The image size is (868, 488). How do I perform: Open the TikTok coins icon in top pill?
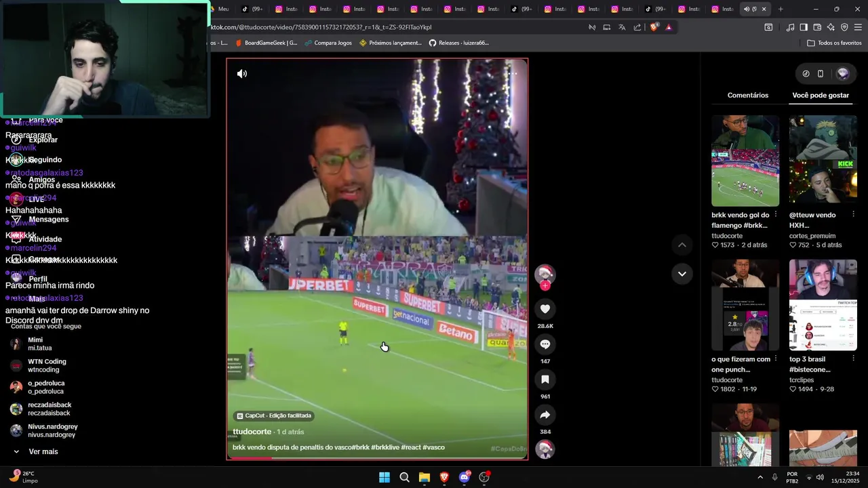(806, 74)
